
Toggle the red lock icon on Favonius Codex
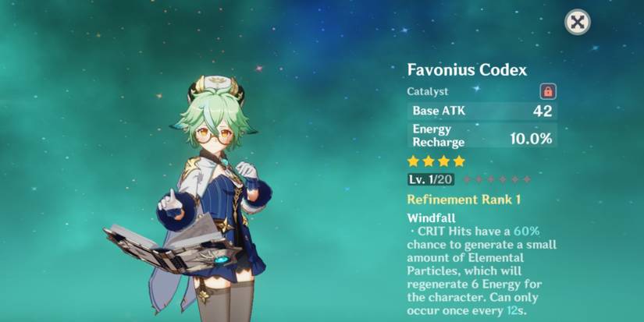[548, 91]
